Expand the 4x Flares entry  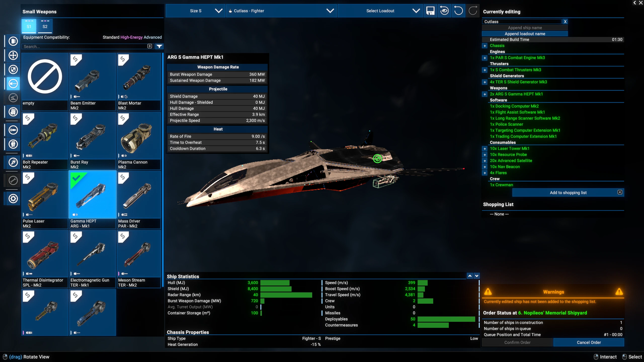(485, 173)
